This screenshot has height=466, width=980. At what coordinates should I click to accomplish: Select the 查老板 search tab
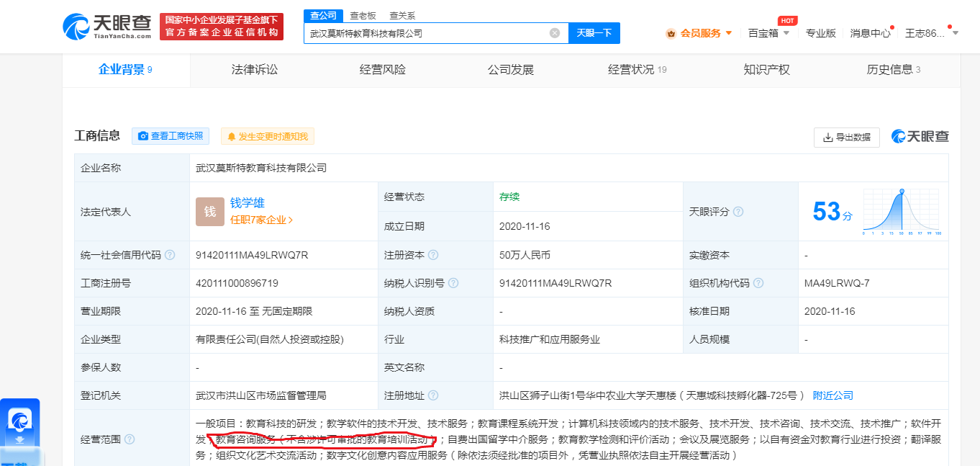[363, 16]
